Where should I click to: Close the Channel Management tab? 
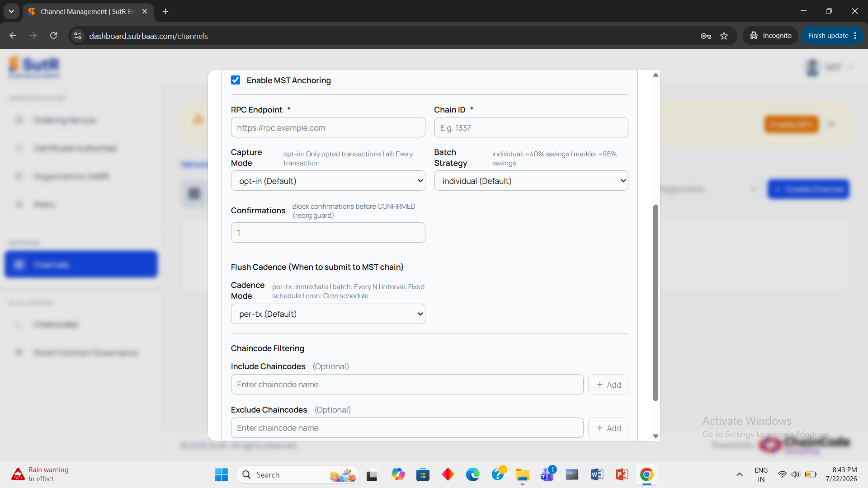[x=145, y=11]
